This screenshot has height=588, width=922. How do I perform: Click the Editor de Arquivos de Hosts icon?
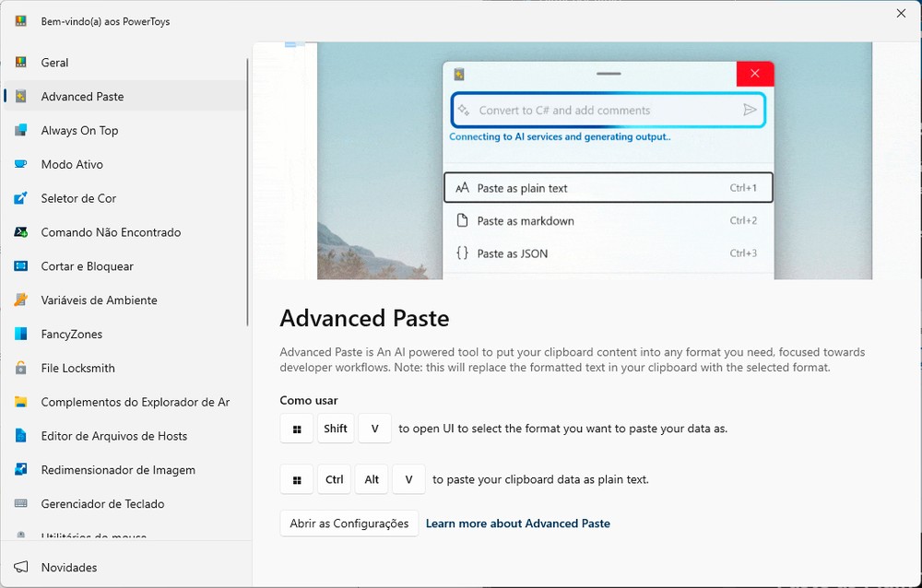point(20,436)
